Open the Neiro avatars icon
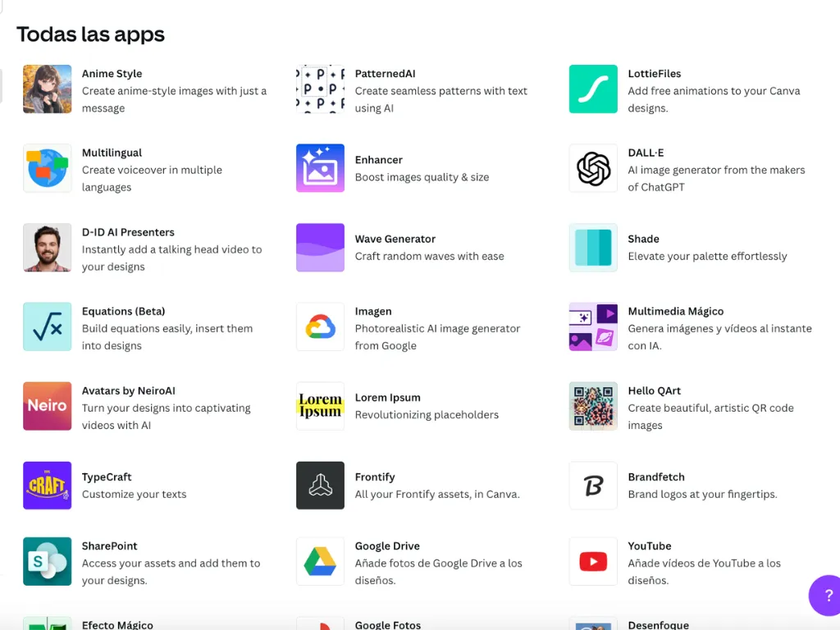This screenshot has width=840, height=630. pos(47,406)
